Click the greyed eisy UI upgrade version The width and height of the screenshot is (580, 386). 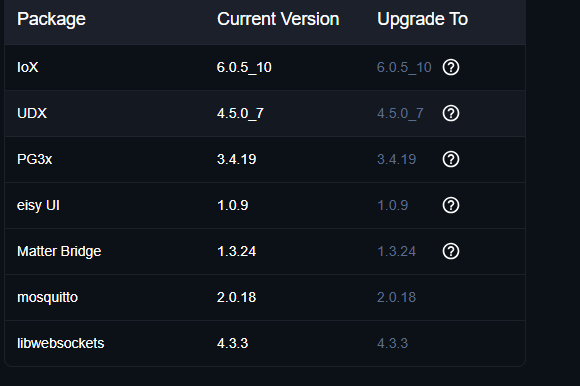coord(392,205)
